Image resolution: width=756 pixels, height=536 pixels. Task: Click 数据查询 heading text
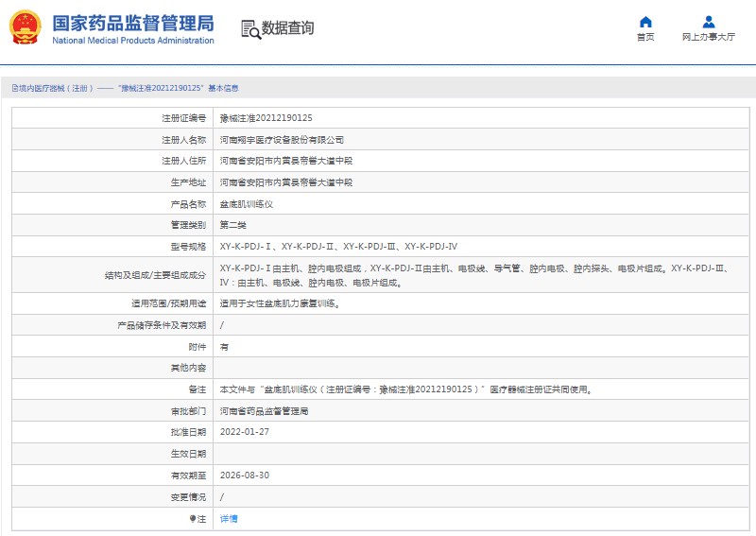click(x=287, y=28)
